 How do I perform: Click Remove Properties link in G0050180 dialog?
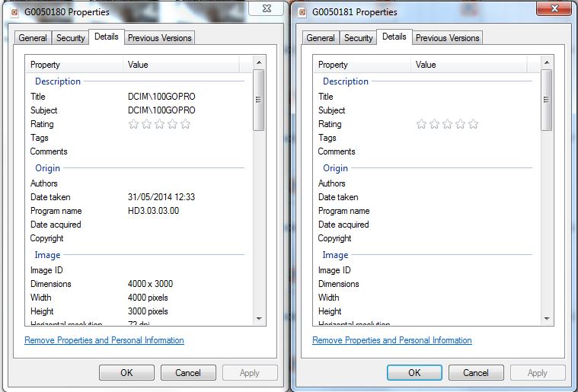[104, 340]
